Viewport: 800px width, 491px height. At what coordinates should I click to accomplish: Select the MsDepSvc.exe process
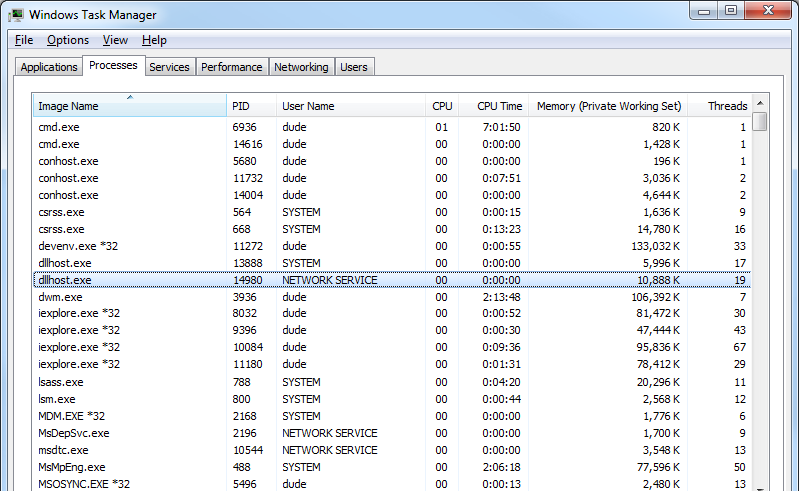[392, 433]
